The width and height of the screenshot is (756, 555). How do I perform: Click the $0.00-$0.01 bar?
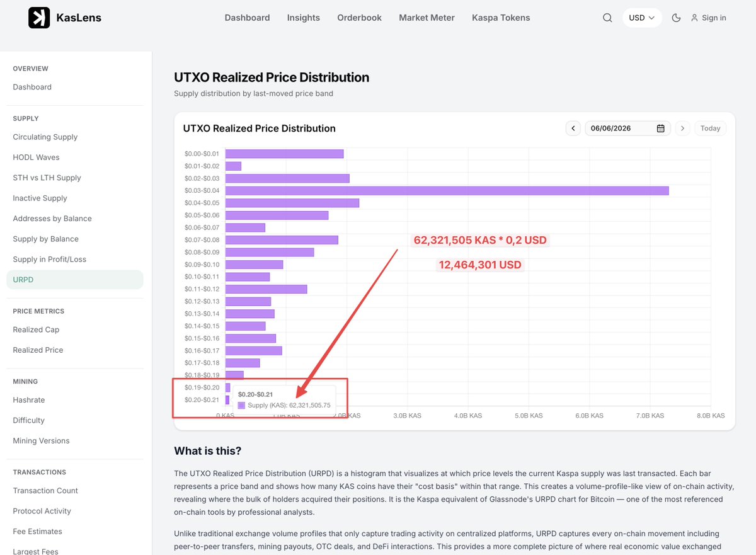pyautogui.click(x=284, y=154)
